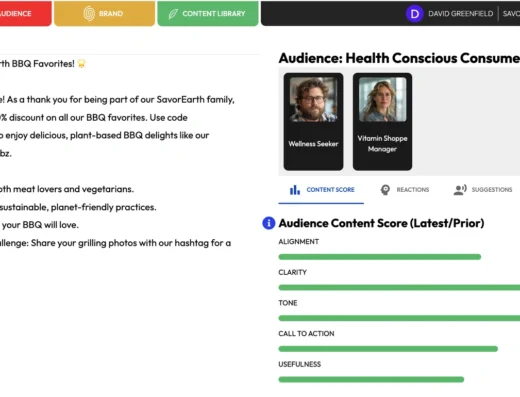Select the Wellness Seeker persona card
Screen dimensions: 520x397
(313, 122)
